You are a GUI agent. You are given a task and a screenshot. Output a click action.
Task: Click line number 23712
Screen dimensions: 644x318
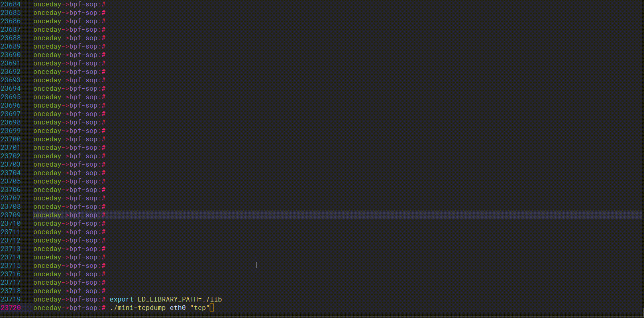click(11, 241)
